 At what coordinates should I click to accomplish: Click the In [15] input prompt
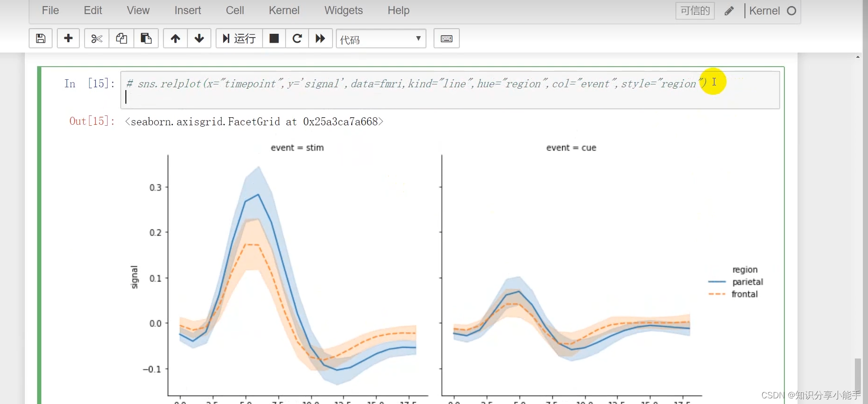(x=89, y=84)
